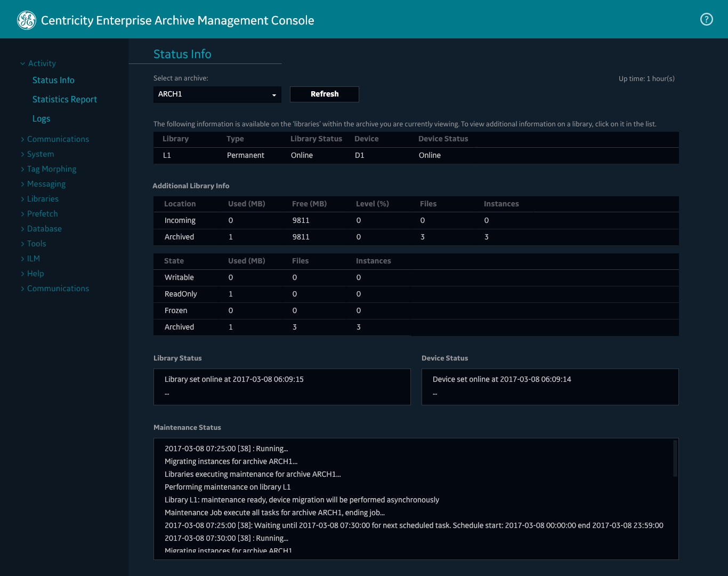Click the log line containing "Waiting until 2017-03-08 07:30:00"
The image size is (728, 576).
pyautogui.click(x=414, y=525)
